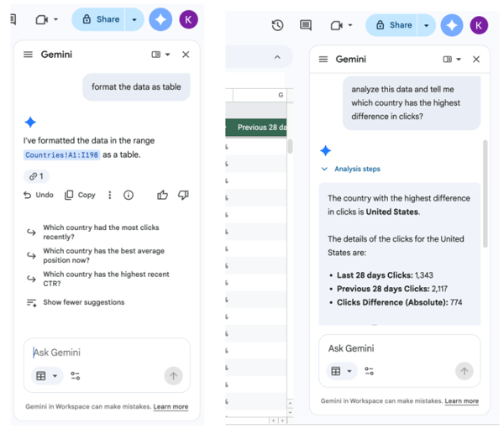Focus Ask Gemini input in right panel
This screenshot has width=504, height=439.
(400, 348)
